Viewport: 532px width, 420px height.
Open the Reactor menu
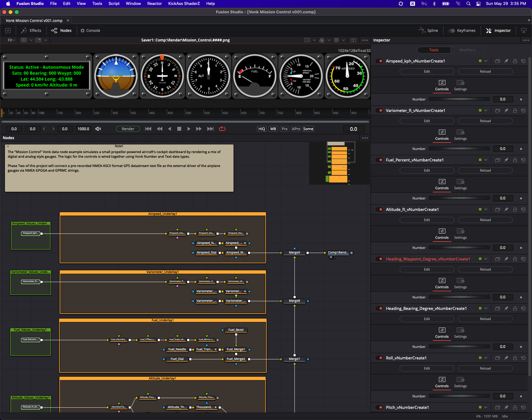154,4
